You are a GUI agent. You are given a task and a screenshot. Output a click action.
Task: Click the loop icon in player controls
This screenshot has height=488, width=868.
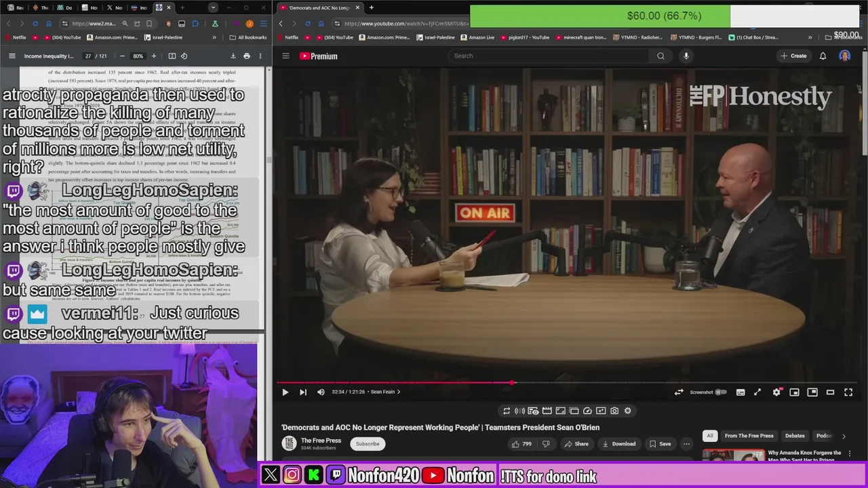[x=678, y=392]
